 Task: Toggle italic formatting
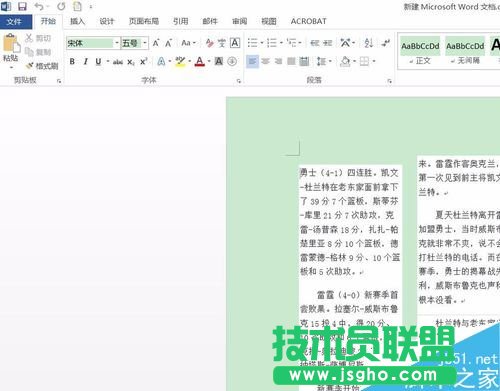(x=86, y=62)
